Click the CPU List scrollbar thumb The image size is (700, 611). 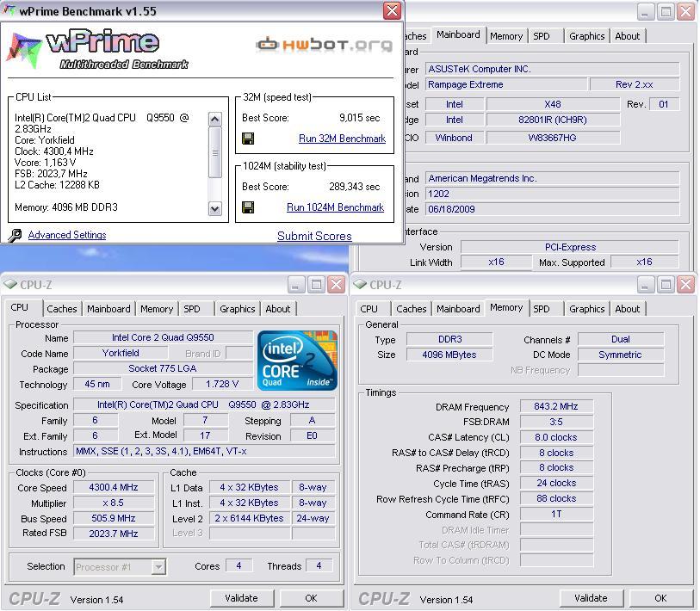point(214,152)
